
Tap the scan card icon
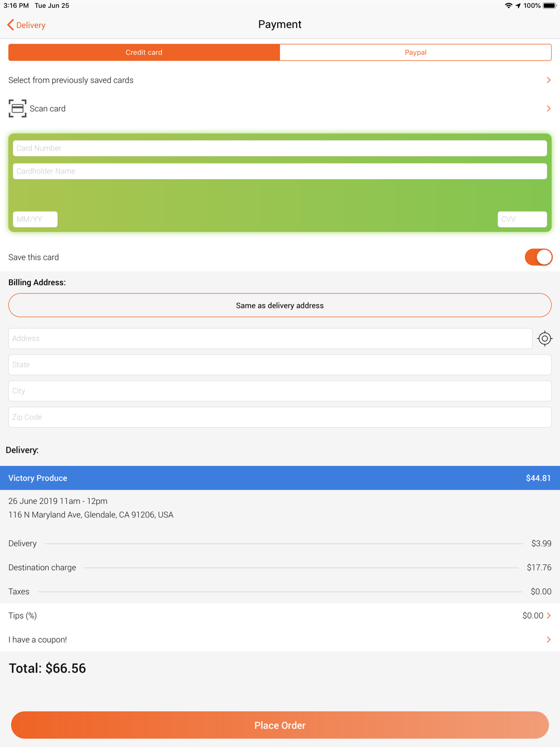click(17, 109)
